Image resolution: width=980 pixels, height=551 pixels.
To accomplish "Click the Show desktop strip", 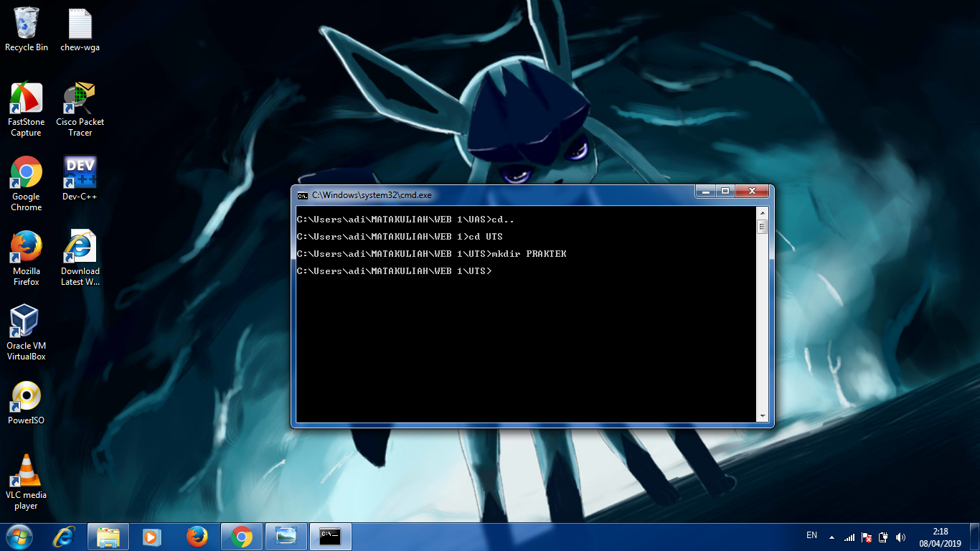I will tap(974, 537).
